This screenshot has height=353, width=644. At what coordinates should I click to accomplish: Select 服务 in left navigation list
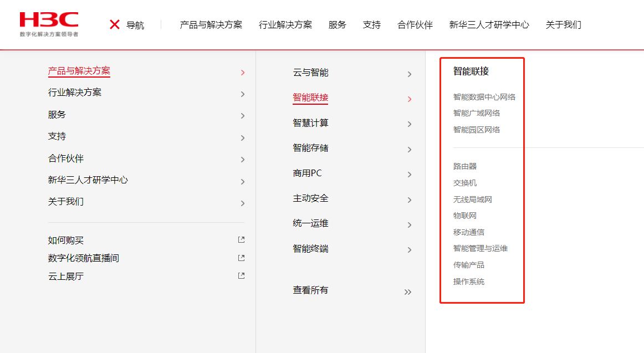coord(57,115)
